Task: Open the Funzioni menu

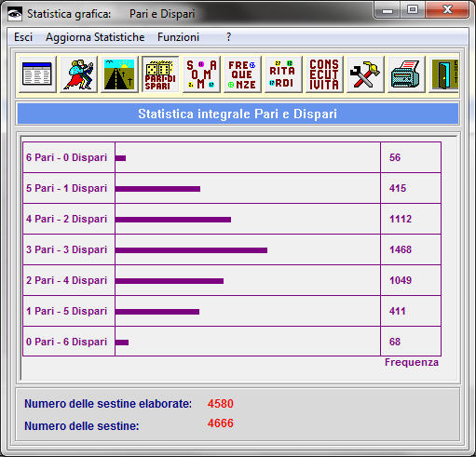Action: [x=178, y=37]
